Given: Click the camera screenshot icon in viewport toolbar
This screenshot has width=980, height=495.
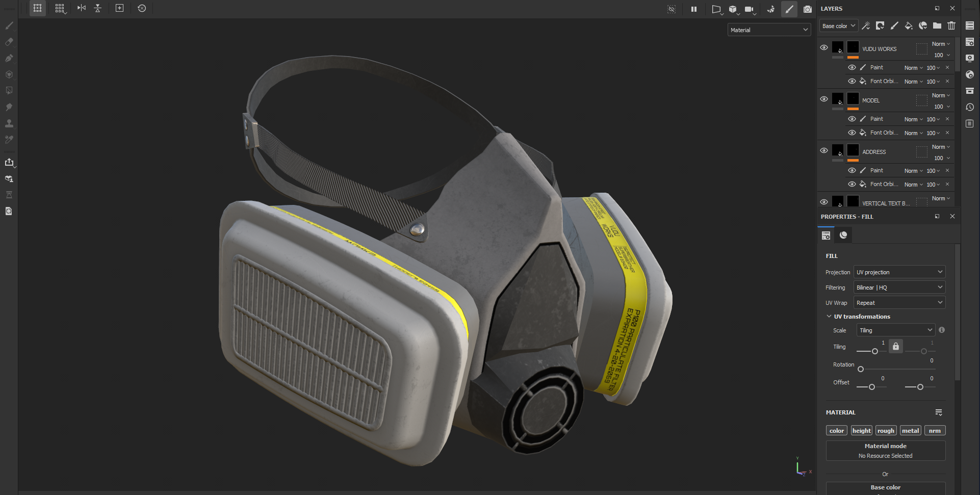Looking at the screenshot, I should point(807,9).
